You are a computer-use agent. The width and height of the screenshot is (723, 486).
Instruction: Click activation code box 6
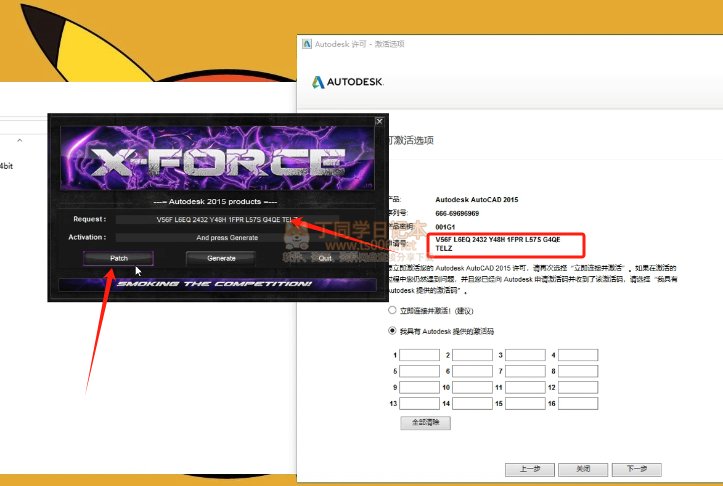point(472,371)
